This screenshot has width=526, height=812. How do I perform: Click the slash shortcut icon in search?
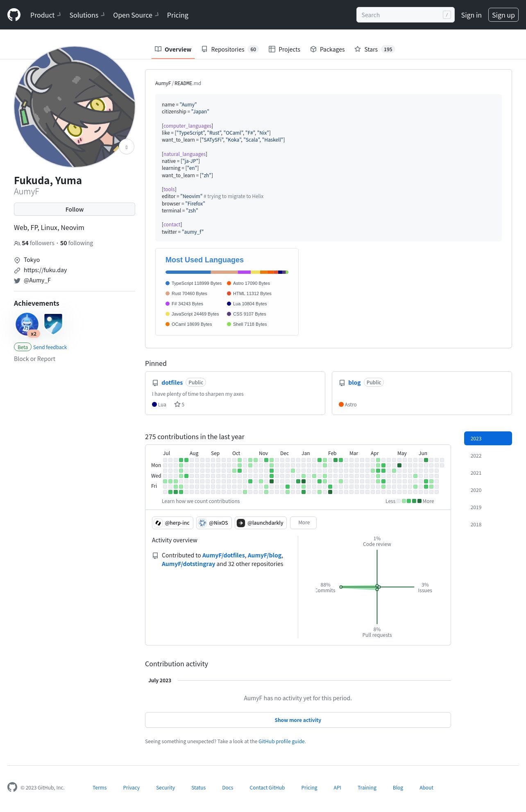447,15
